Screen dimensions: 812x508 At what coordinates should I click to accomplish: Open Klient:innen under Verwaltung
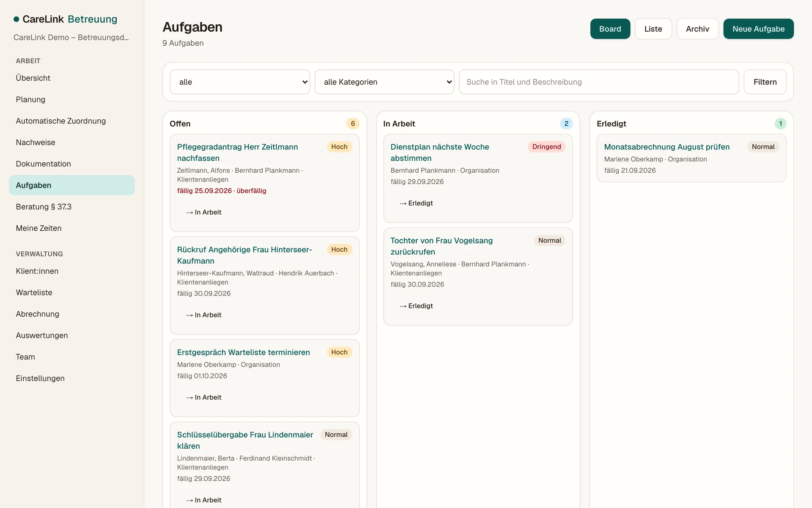[72, 271]
